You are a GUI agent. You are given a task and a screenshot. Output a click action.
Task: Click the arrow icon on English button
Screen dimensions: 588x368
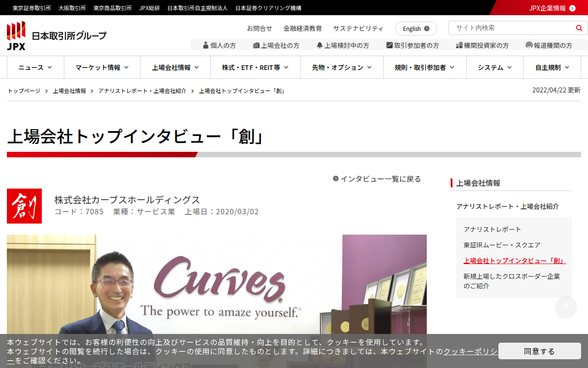tap(427, 29)
